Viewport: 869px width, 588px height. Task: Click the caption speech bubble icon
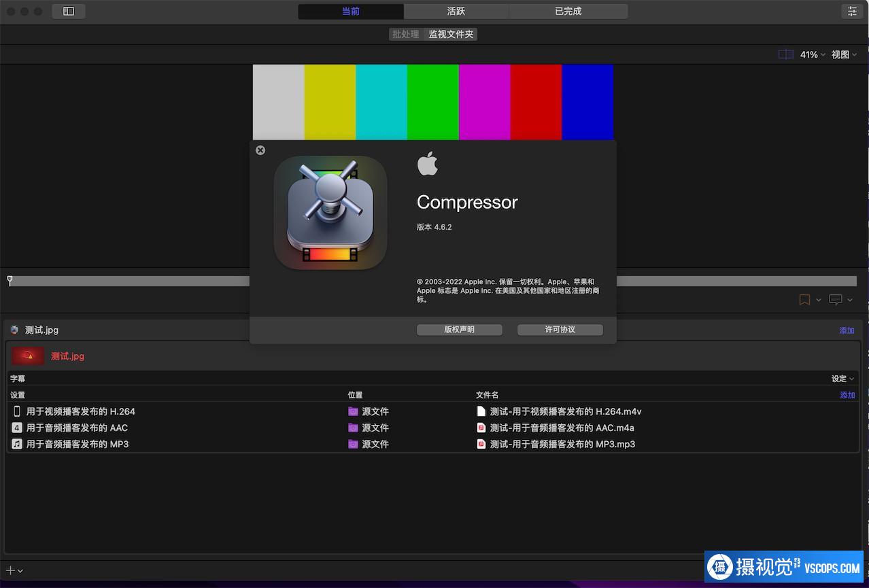point(836,300)
